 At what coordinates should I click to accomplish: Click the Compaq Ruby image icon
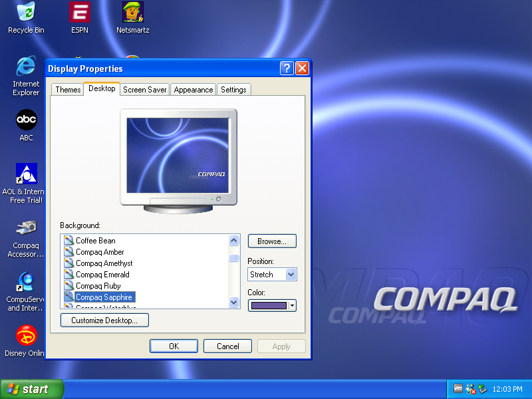pyautogui.click(x=69, y=286)
